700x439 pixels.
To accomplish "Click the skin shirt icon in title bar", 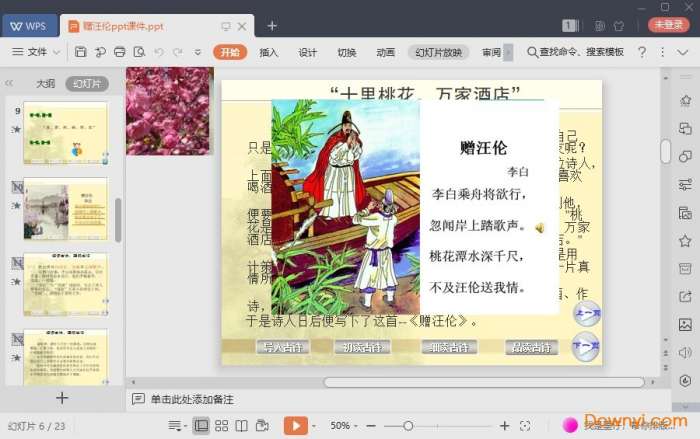I will coord(619,26).
